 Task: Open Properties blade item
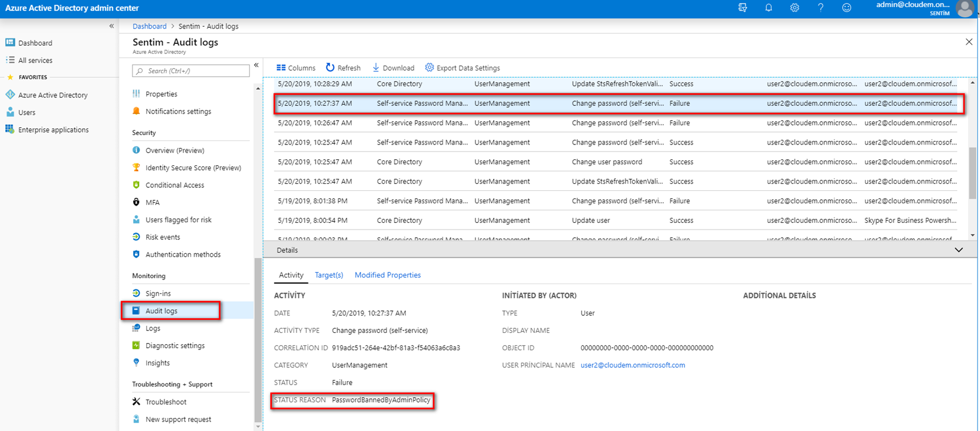click(x=161, y=94)
